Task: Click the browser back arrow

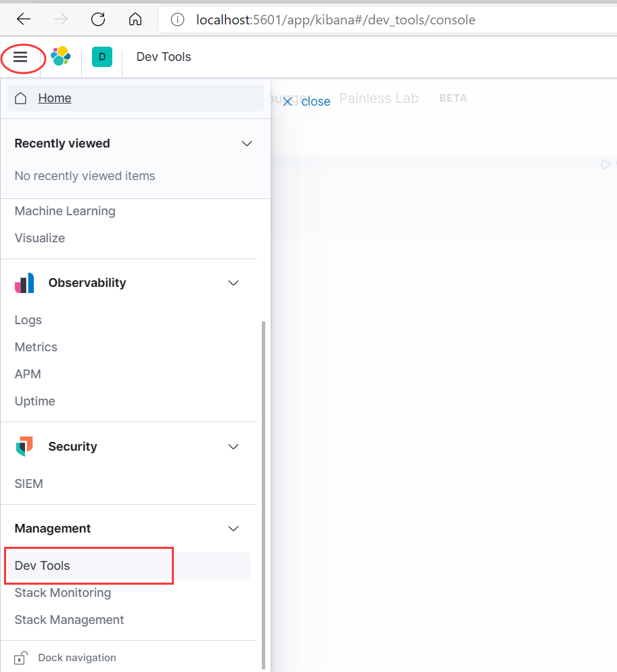Action: [x=24, y=19]
